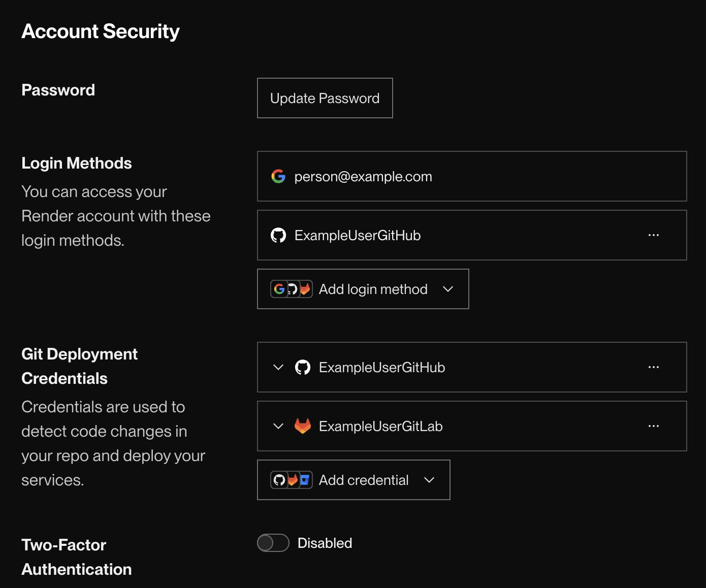The image size is (706, 588).
Task: Click the GitLab icon on Add credential button
Action: tap(293, 479)
